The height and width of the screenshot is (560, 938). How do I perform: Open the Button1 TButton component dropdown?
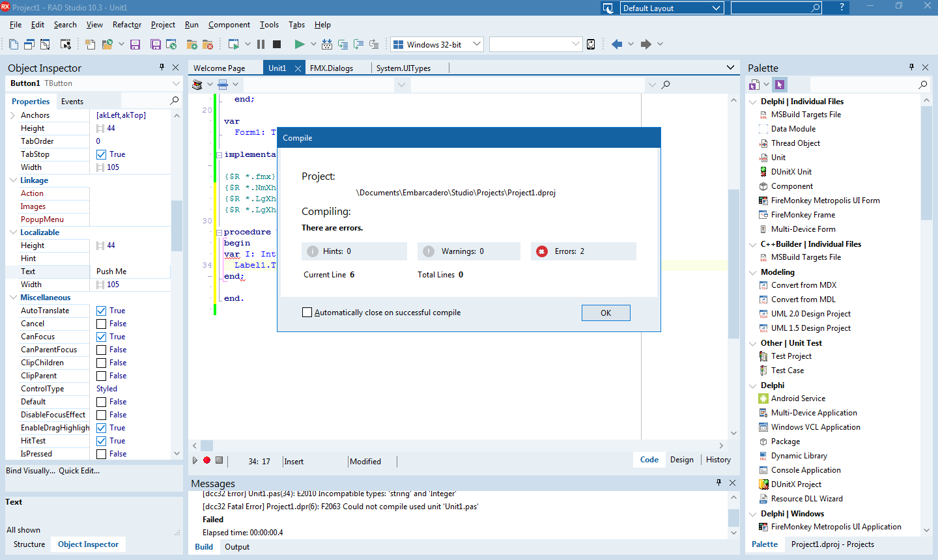176,83
